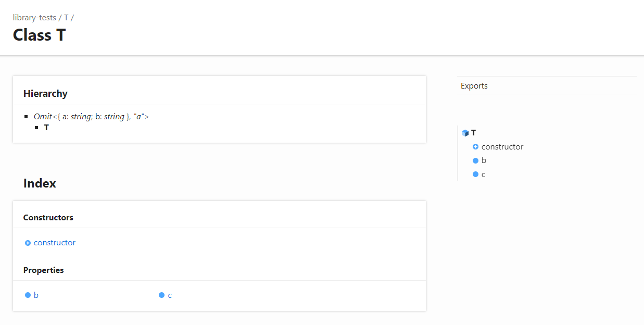644x325 pixels.
Task: Click the constructor icon inside the Index panel
Action: (x=27, y=243)
